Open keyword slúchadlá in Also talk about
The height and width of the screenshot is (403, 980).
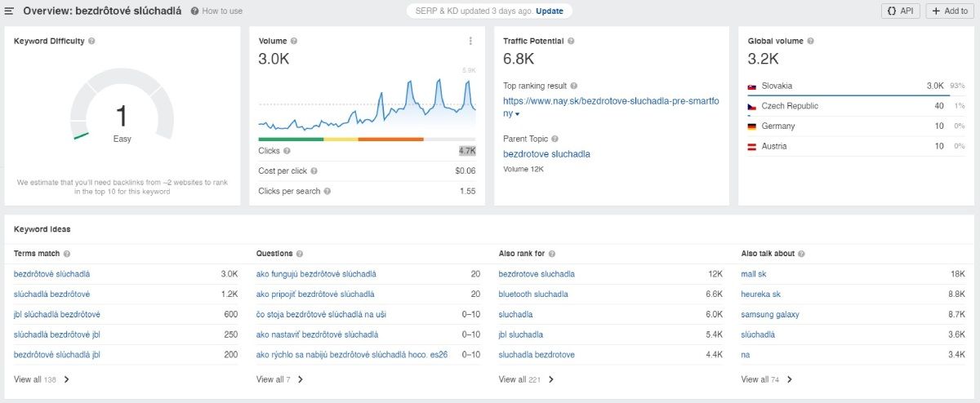[758, 334]
